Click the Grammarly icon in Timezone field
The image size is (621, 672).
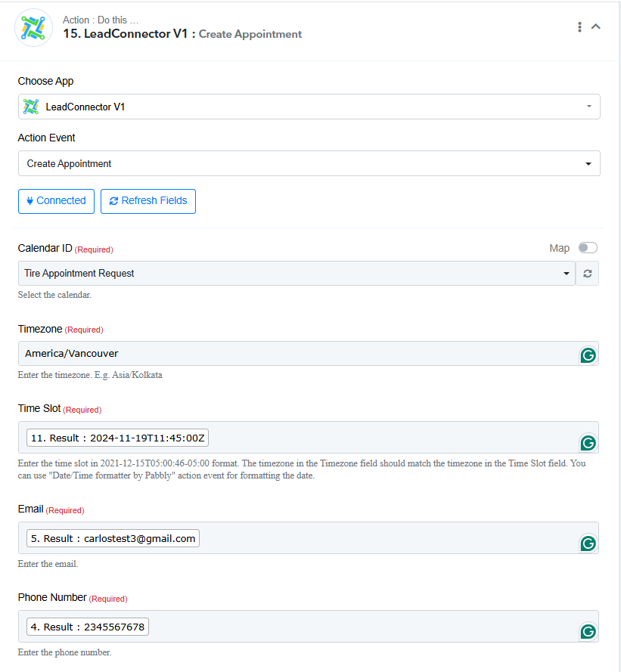[588, 355]
